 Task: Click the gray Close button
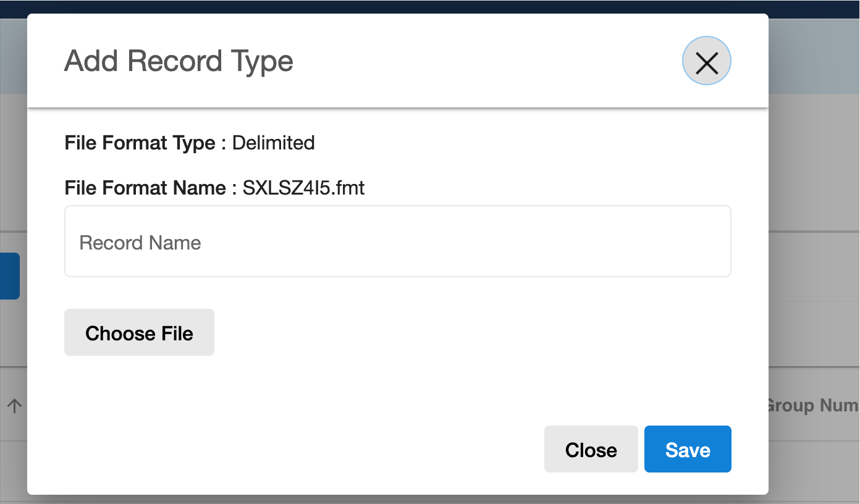[591, 450]
